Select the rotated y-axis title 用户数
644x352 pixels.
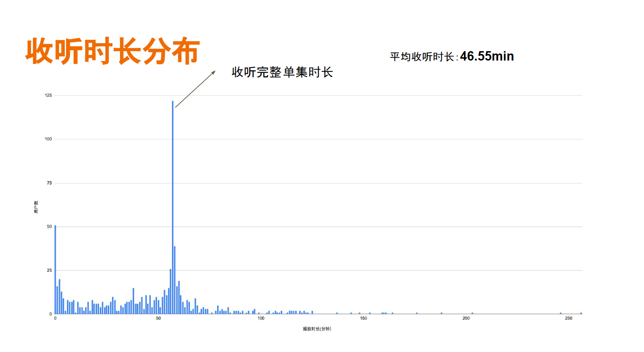[36, 207]
